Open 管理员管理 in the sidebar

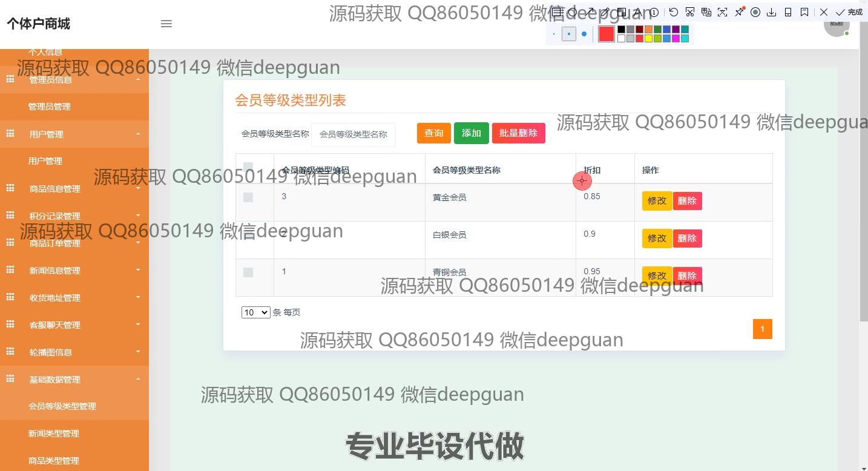pyautogui.click(x=50, y=107)
